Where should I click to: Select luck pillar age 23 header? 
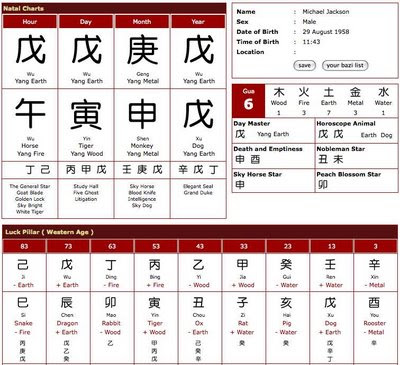pos(288,246)
